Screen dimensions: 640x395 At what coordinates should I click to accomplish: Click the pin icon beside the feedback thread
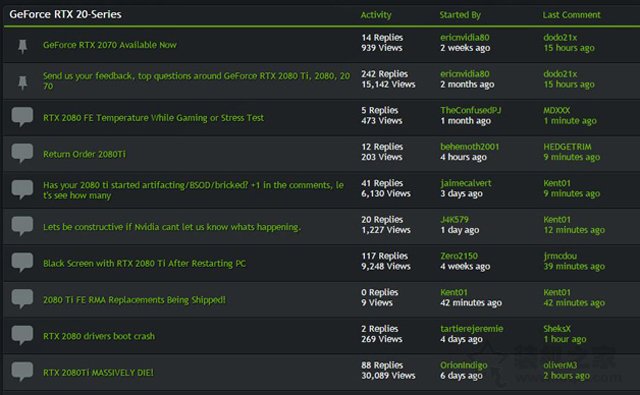(x=22, y=82)
